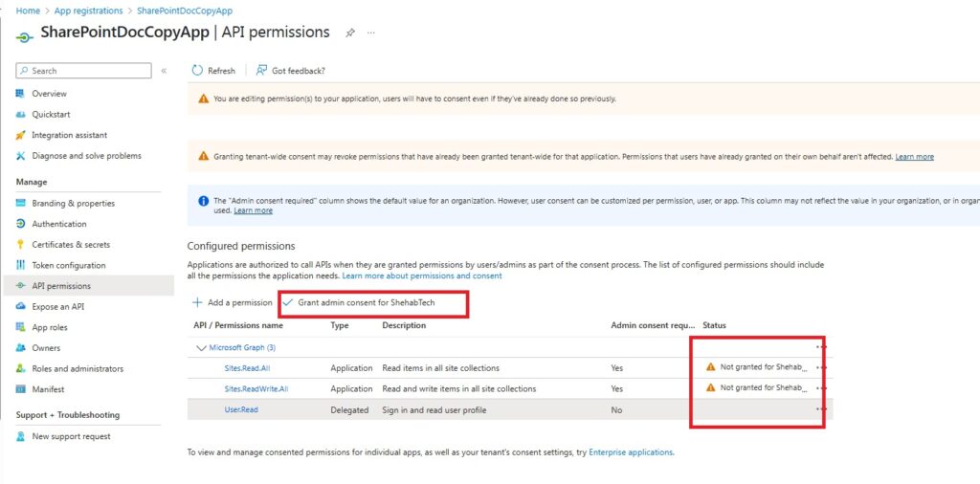Open Enterprise applications link
The width and height of the screenshot is (980, 484).
[x=631, y=452]
